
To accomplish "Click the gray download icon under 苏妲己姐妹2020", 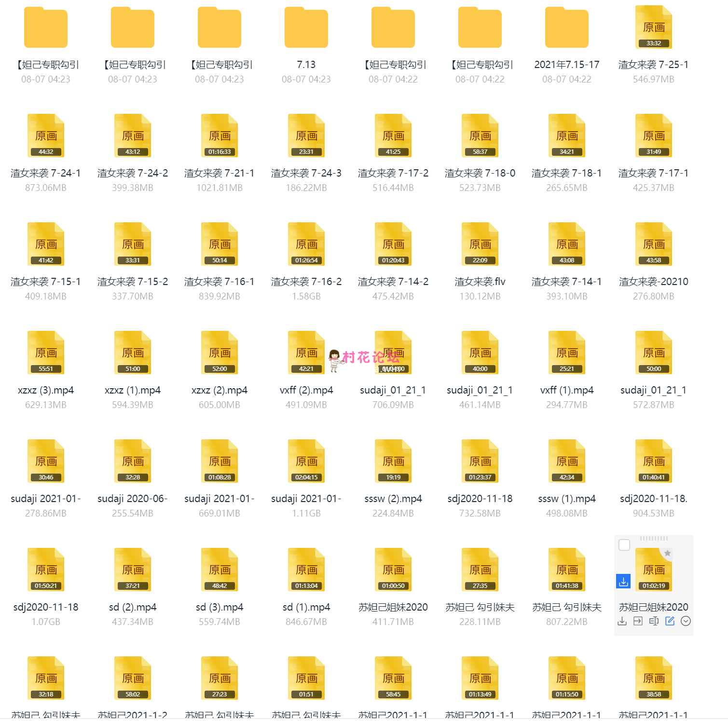I will 622,621.
